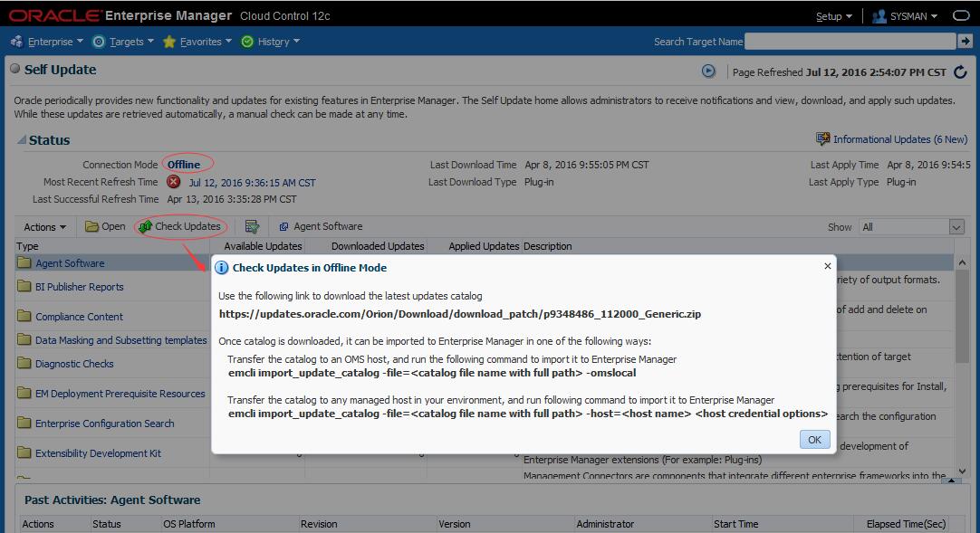Open the Jul 12, 2016 9:36:15 AM refresh link
The image size is (980, 533).
252,183
